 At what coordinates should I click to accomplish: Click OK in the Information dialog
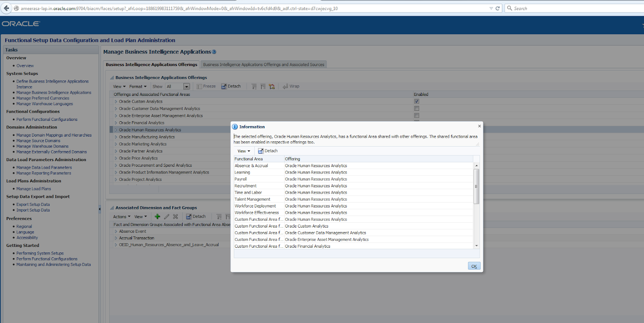click(x=474, y=266)
